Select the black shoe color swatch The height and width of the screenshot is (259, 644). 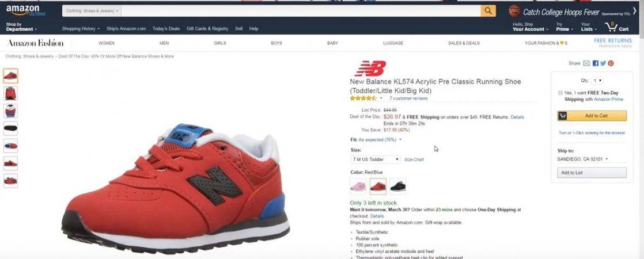click(x=397, y=186)
